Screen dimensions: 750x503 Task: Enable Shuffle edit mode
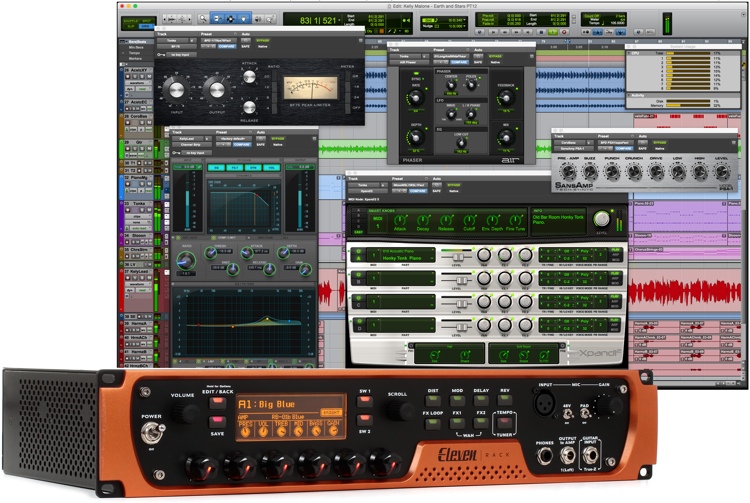(131, 21)
